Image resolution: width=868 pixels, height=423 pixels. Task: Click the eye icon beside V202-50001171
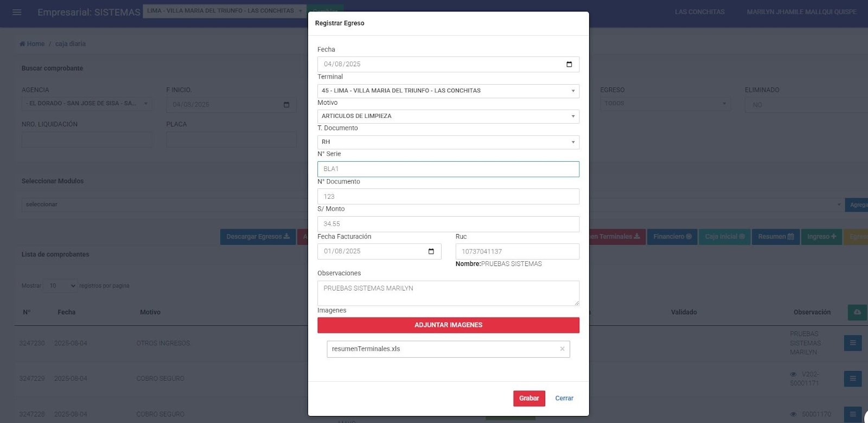pos(794,374)
